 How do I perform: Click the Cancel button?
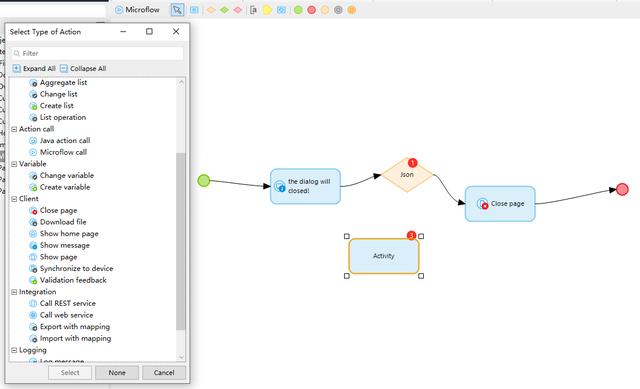(x=164, y=373)
